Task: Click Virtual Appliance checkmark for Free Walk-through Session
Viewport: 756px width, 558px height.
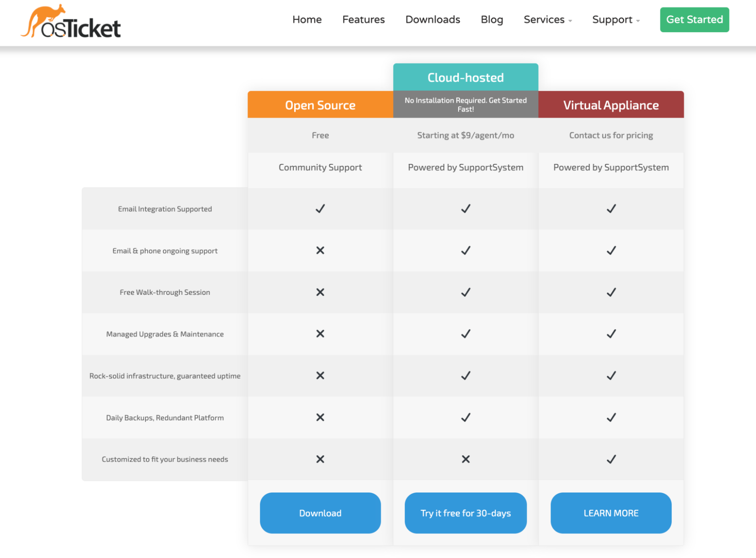Action: pyautogui.click(x=611, y=292)
